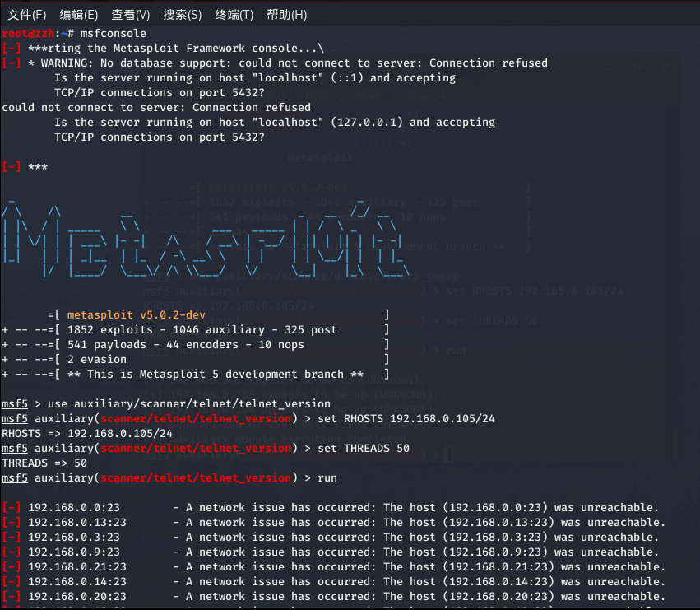Click the 'run' command text
The image size is (700, 610).
point(327,477)
